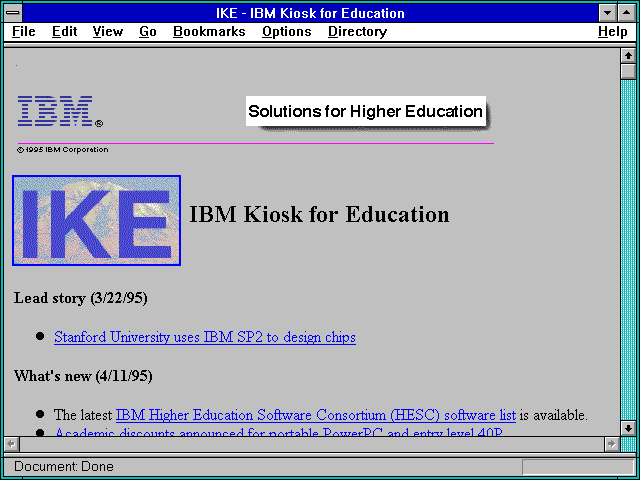
Task: Open the Bookmarks menu
Action: tap(209, 32)
